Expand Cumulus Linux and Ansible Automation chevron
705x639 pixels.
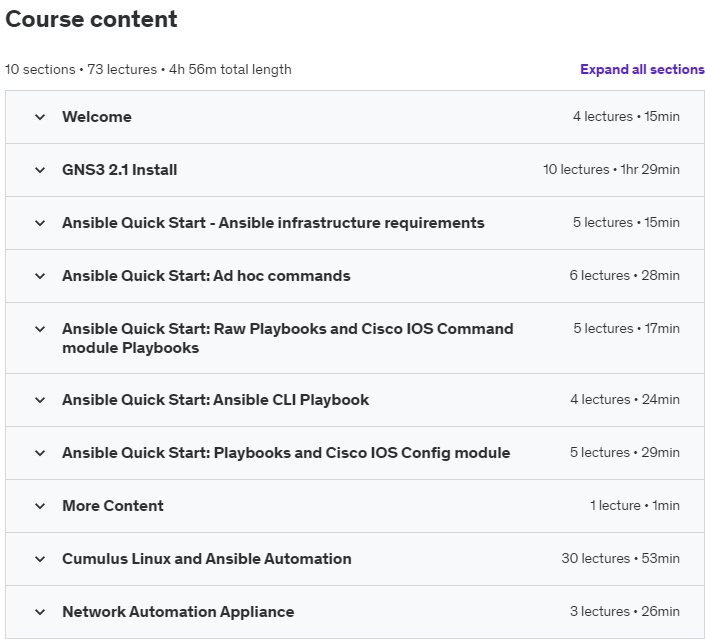pos(40,559)
